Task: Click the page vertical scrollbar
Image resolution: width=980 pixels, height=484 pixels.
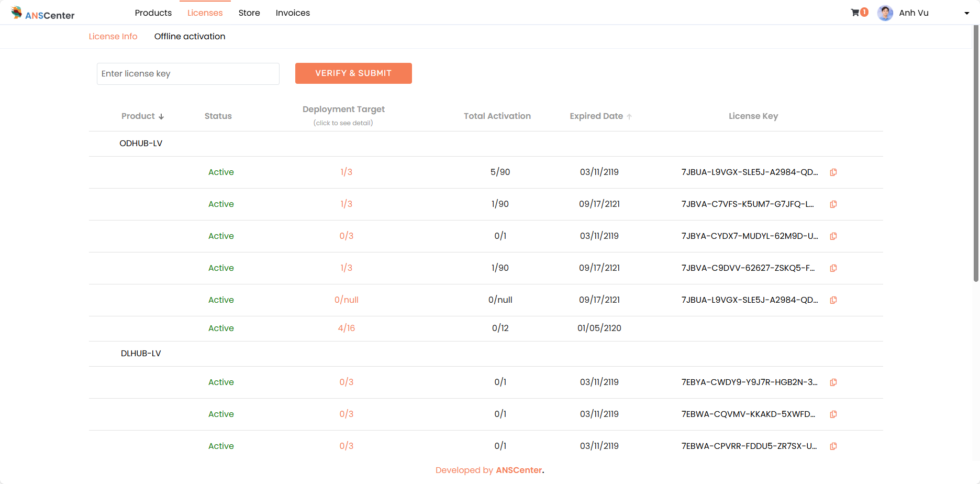Action: coord(975,157)
